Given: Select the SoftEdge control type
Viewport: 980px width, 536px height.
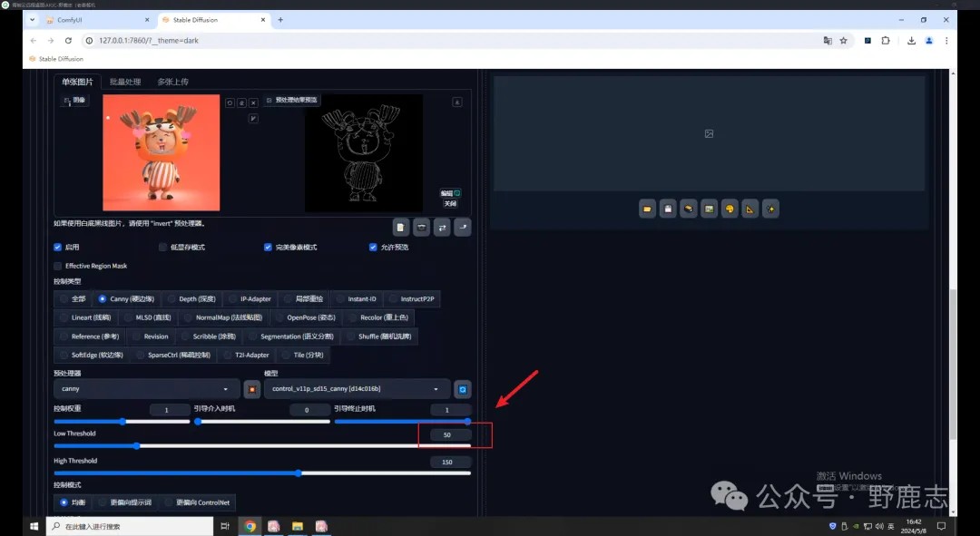Looking at the screenshot, I should pyautogui.click(x=92, y=355).
